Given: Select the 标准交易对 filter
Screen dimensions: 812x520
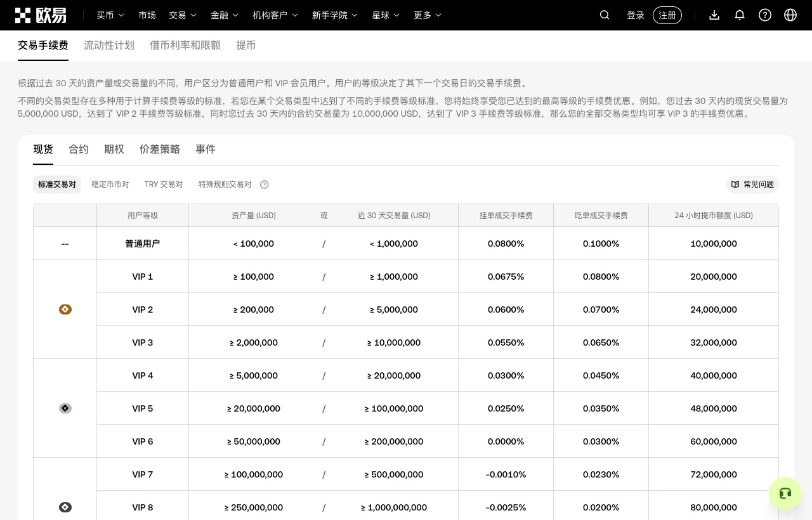Looking at the screenshot, I should [x=57, y=185].
